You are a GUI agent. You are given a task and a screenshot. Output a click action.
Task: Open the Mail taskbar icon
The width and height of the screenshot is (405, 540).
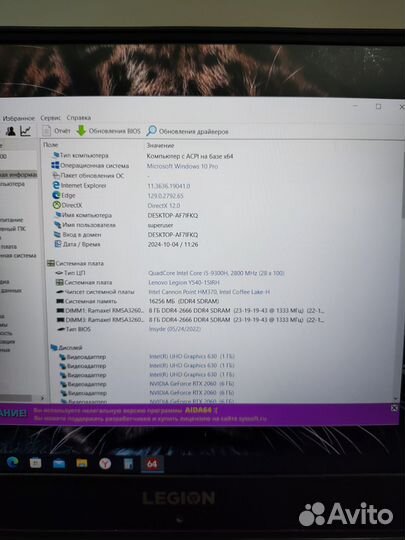pos(59,464)
